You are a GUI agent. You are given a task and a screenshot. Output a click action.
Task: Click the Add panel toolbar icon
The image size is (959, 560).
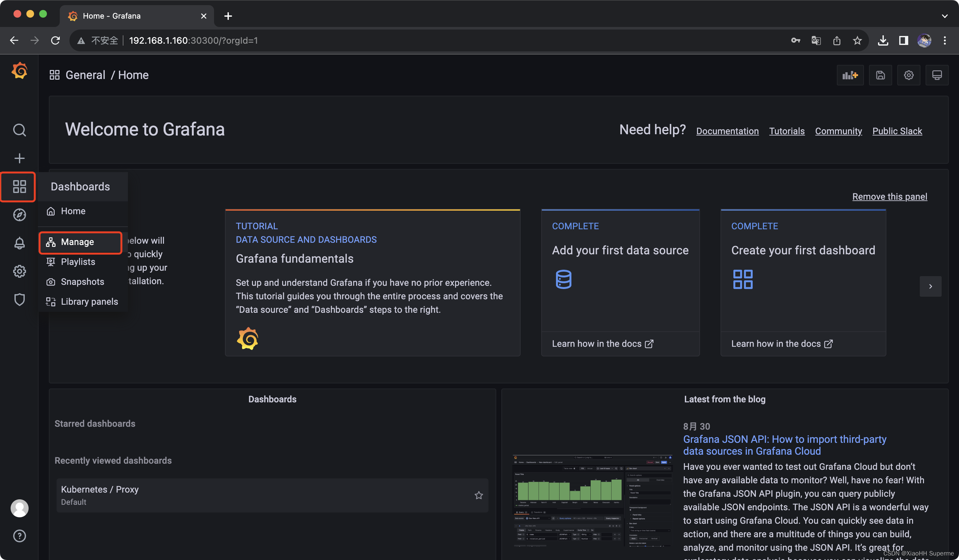850,75
